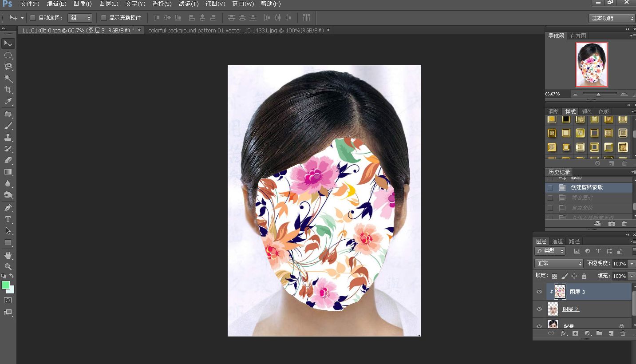The image size is (636, 364).
Task: Click the navigator preview thumbnail
Action: tap(592, 65)
